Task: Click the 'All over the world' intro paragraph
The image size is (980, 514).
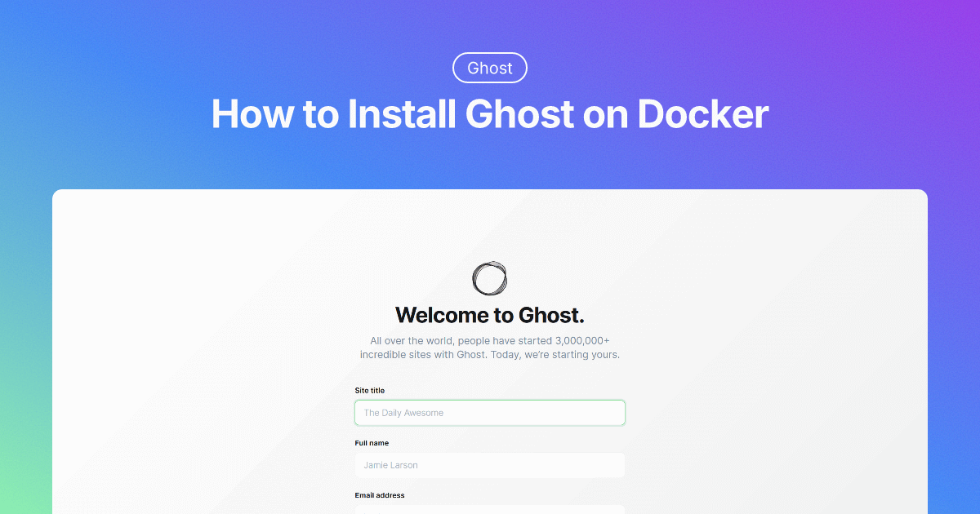Action: tap(490, 348)
